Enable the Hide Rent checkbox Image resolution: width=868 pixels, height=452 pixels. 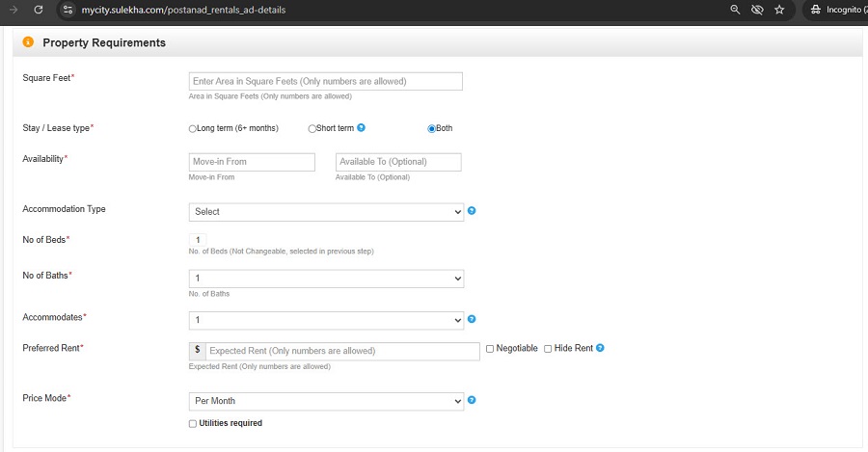pos(548,349)
